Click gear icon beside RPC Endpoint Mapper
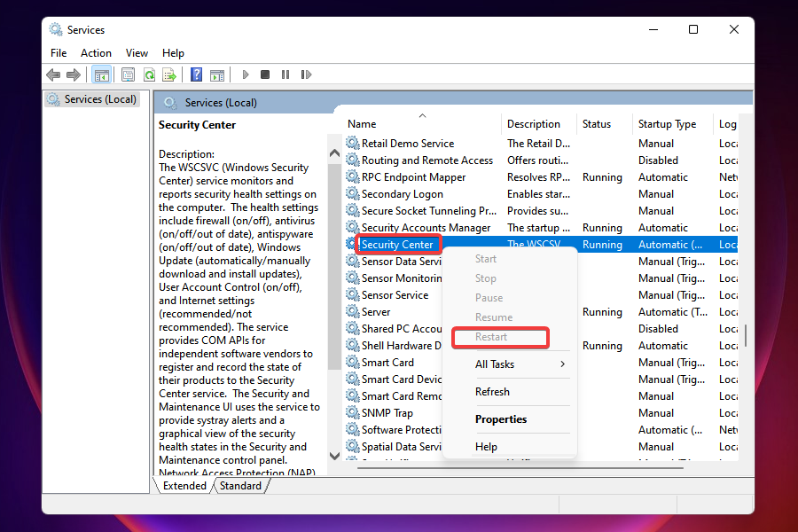The image size is (798, 532). point(352,176)
